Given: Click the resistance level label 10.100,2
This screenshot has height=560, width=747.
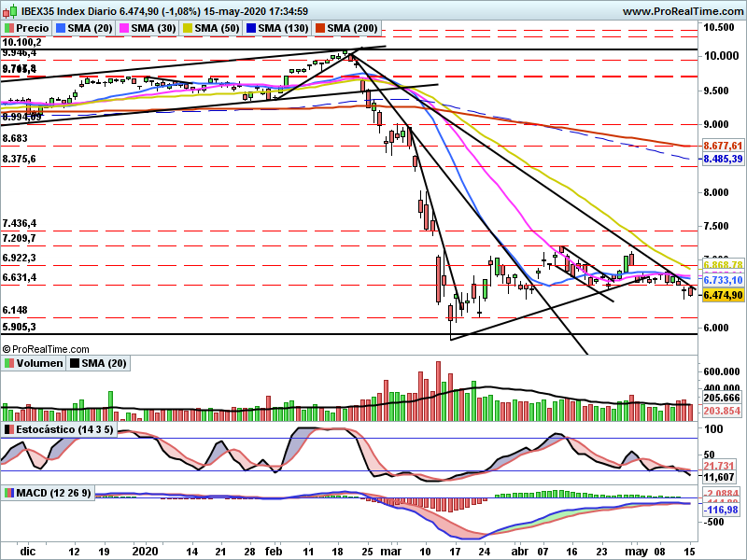Looking at the screenshot, I should (x=21, y=42).
